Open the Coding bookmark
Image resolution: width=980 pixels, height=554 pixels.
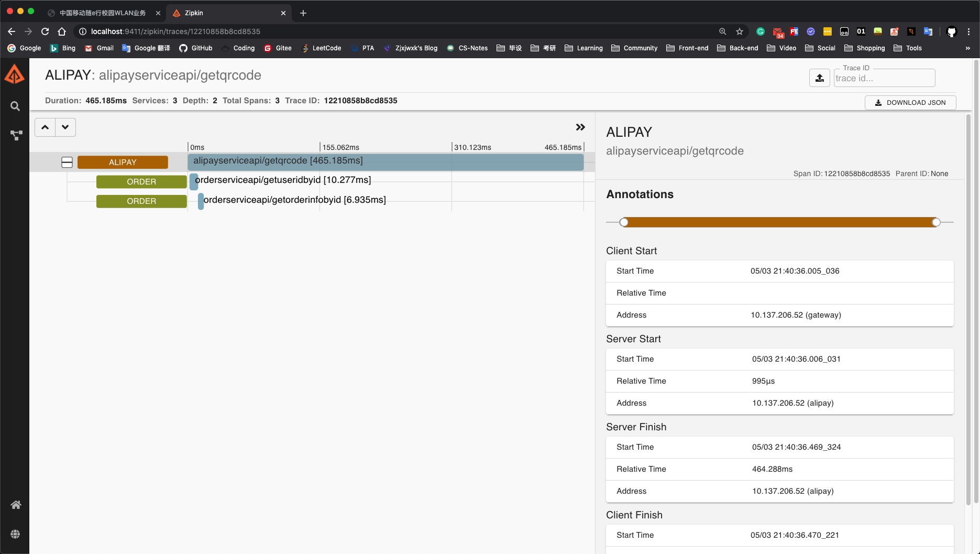click(238, 48)
